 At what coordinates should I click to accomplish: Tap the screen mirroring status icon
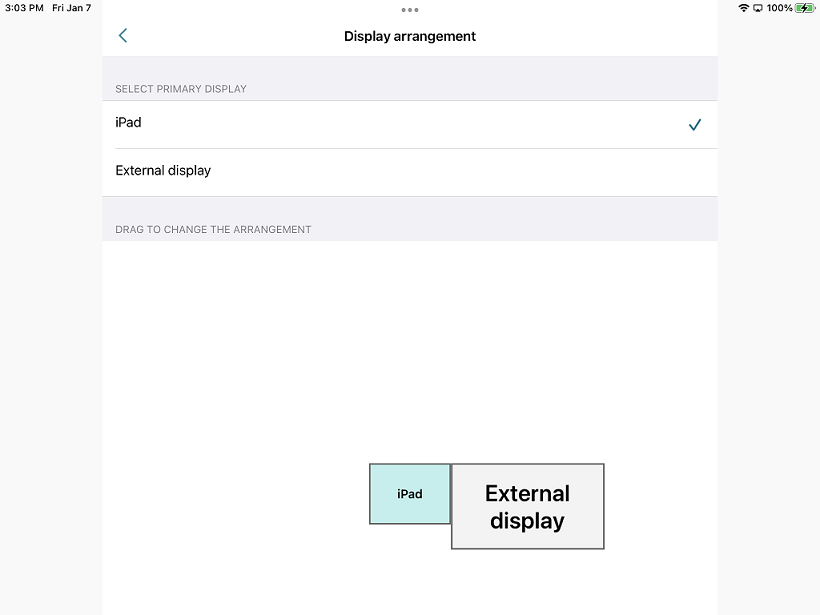point(758,8)
